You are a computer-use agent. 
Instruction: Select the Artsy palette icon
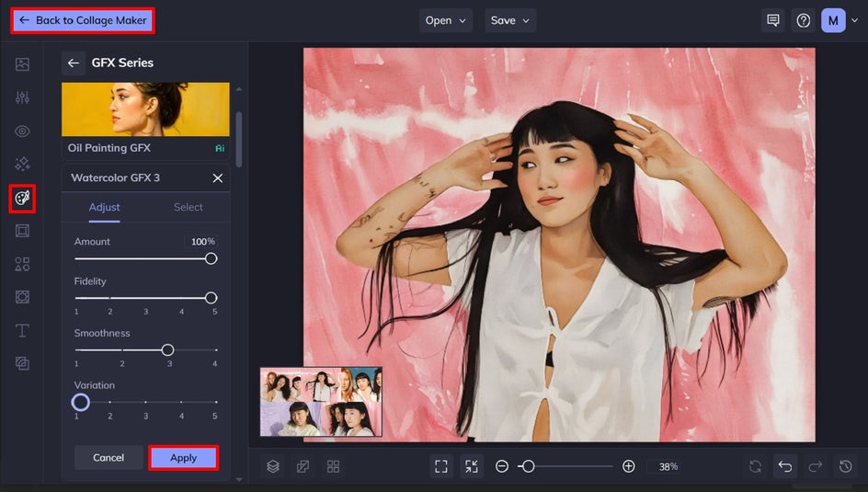(22, 198)
